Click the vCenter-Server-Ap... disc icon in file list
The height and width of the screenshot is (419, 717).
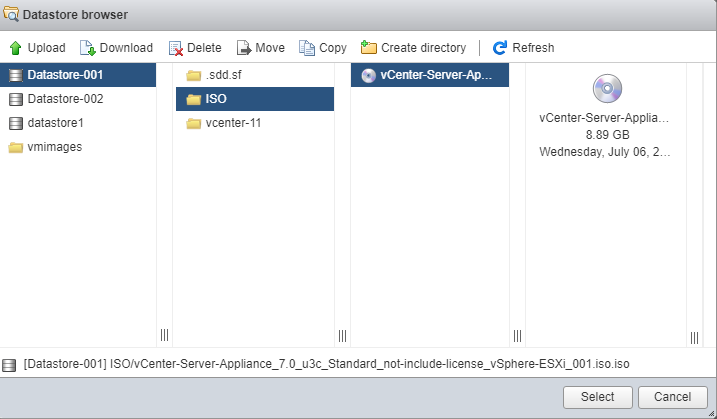click(369, 75)
